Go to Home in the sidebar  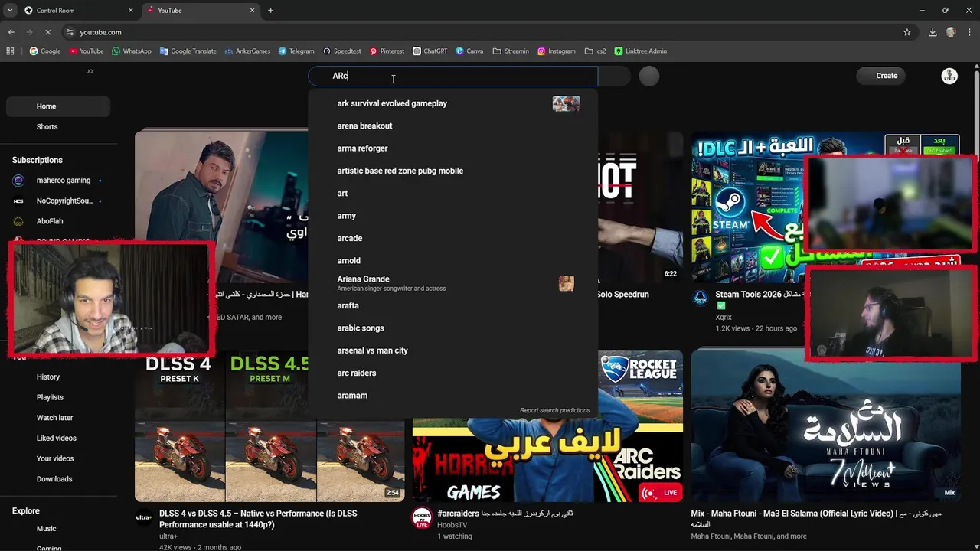pos(58,106)
